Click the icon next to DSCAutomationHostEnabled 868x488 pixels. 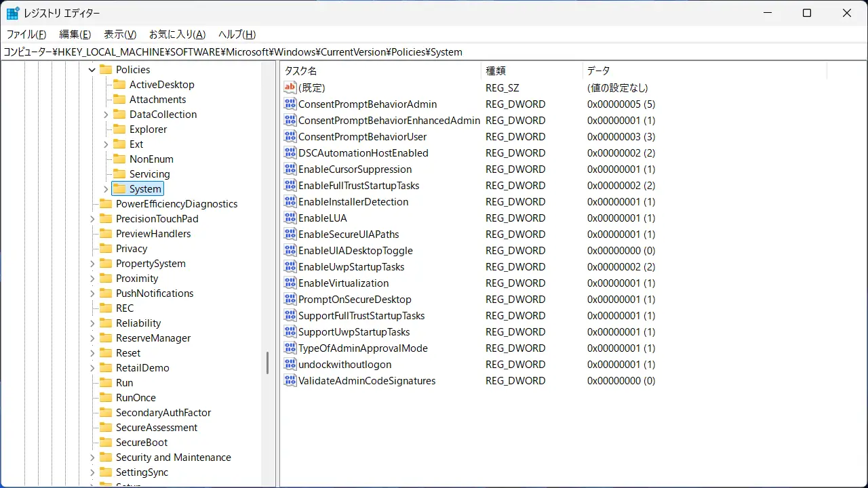pyautogui.click(x=290, y=153)
